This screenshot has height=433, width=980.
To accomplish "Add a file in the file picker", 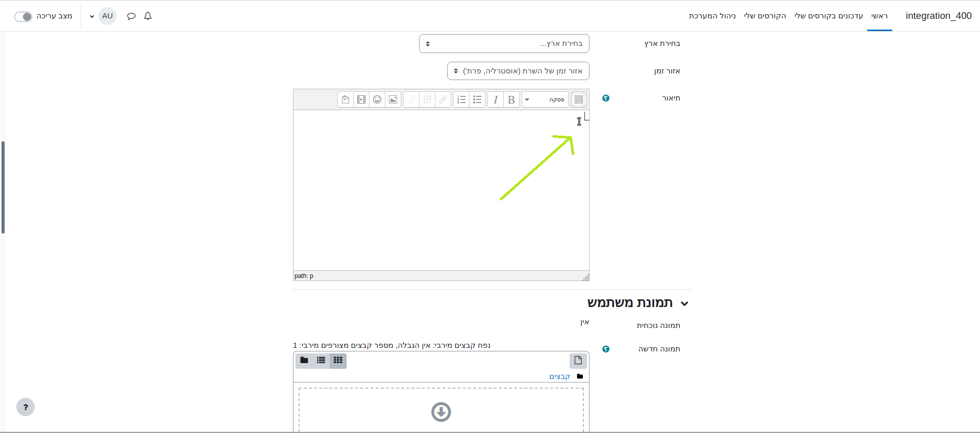I will coord(578,361).
